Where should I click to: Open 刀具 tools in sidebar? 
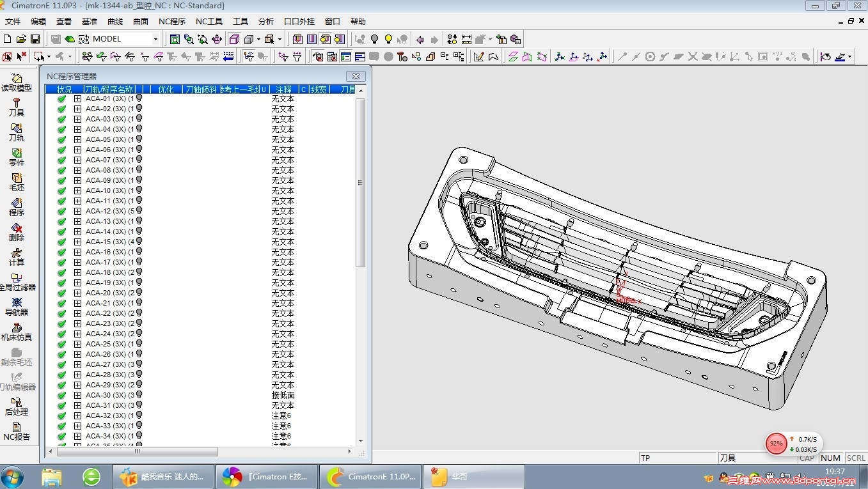pos(17,107)
